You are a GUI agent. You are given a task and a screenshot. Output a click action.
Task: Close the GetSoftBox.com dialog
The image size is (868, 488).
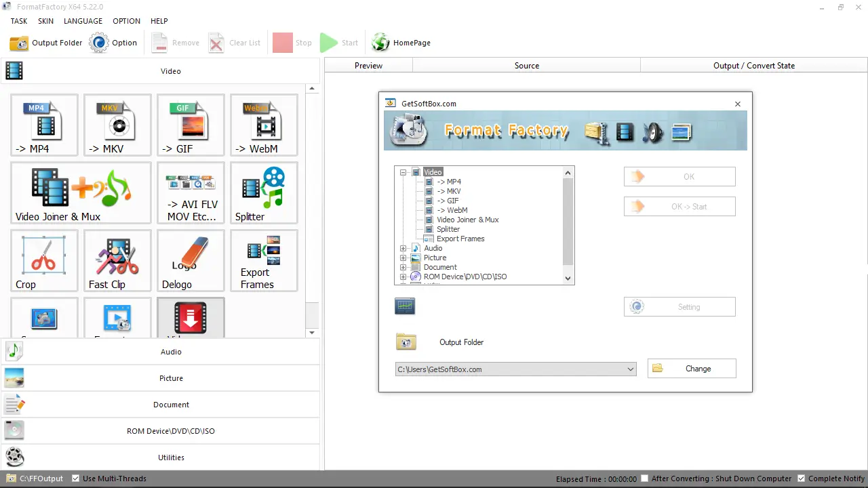coord(738,104)
